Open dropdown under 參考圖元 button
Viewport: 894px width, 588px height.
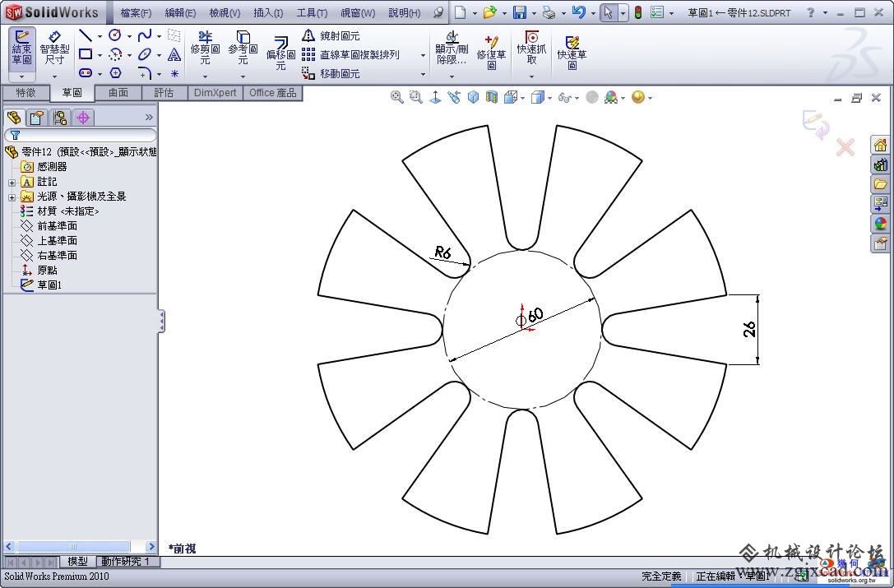[x=243, y=76]
